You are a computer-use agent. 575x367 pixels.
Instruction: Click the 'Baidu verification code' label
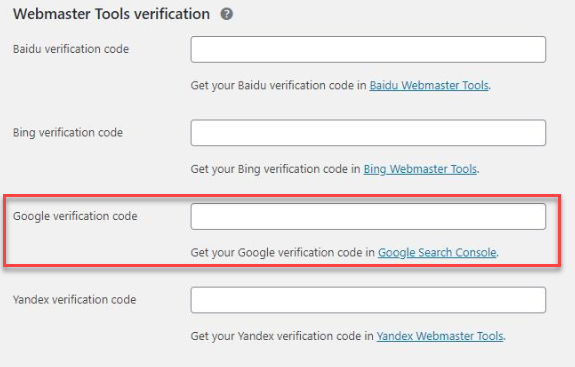click(71, 49)
